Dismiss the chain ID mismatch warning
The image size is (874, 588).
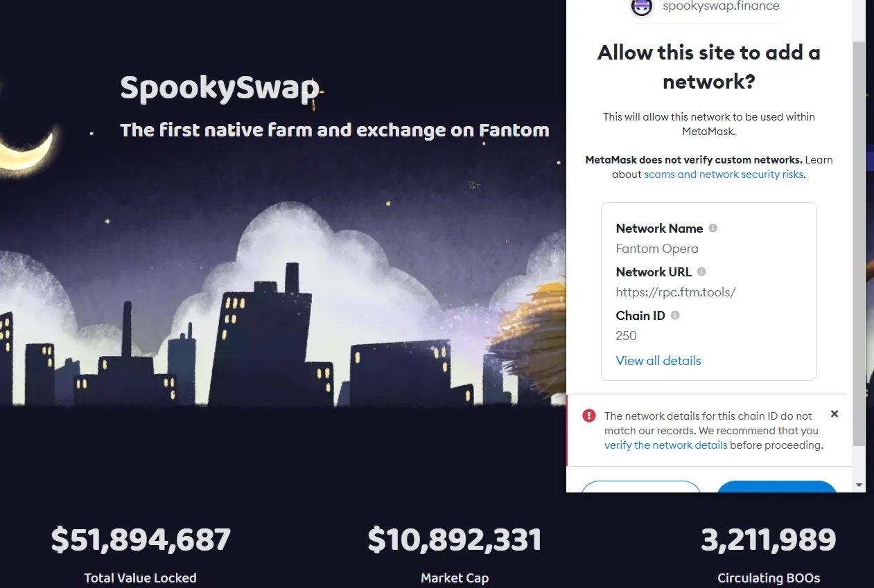(x=834, y=413)
